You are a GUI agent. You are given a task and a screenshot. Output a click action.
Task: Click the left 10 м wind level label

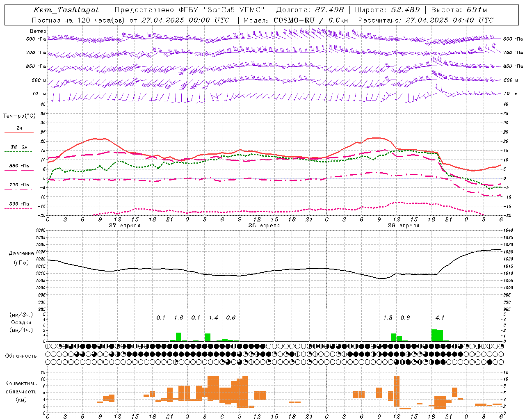39,94
